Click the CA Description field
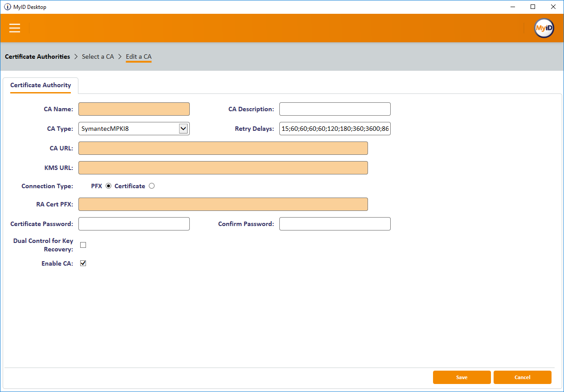564x392 pixels. tap(335, 109)
